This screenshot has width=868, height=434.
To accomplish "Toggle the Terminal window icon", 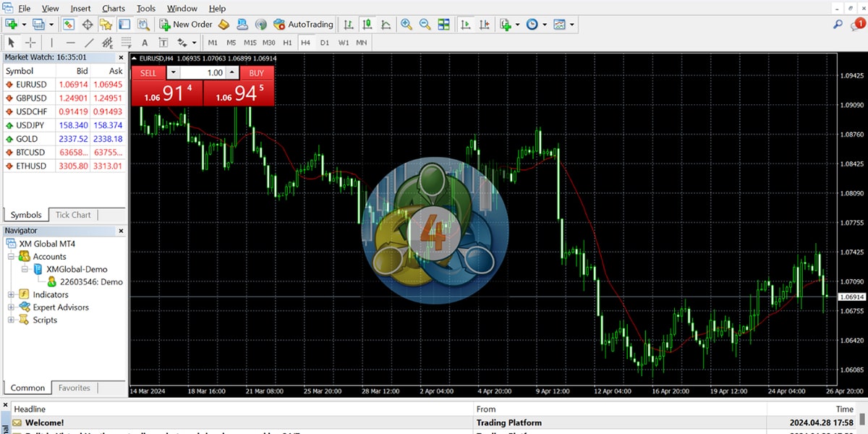I will 124,24.
